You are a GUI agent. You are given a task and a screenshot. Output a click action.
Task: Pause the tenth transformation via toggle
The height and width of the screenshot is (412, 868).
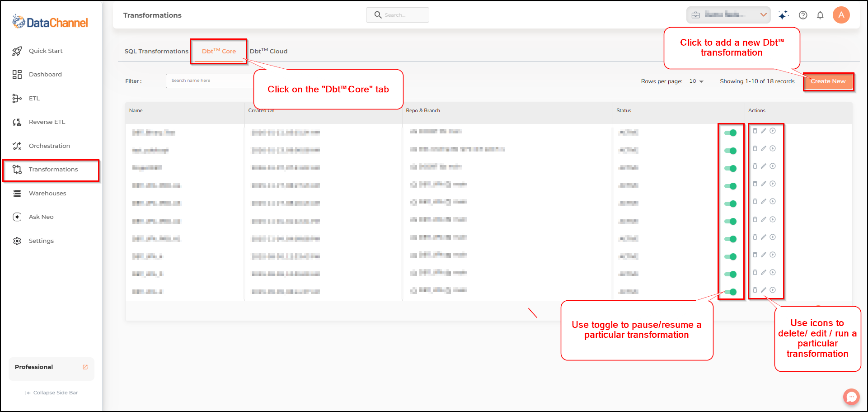[730, 292]
